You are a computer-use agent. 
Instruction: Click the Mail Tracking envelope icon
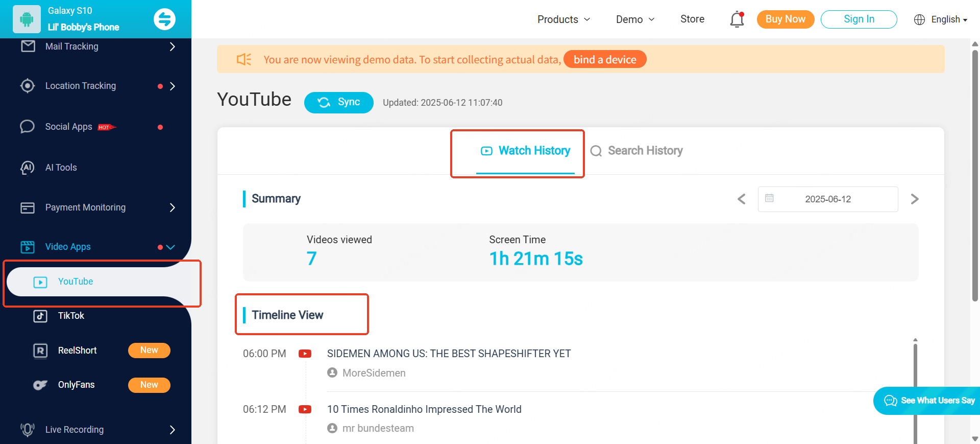[x=28, y=46]
